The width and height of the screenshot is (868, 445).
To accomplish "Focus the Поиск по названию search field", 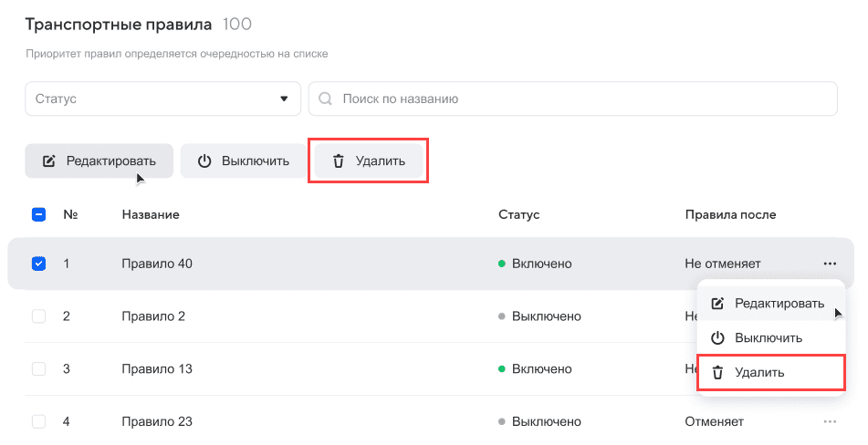I will [x=573, y=99].
